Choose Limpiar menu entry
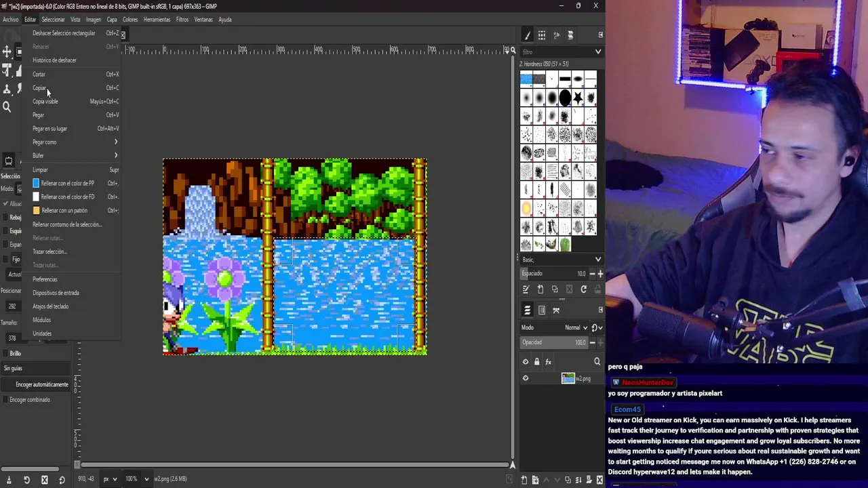The image size is (868, 488). [75, 170]
